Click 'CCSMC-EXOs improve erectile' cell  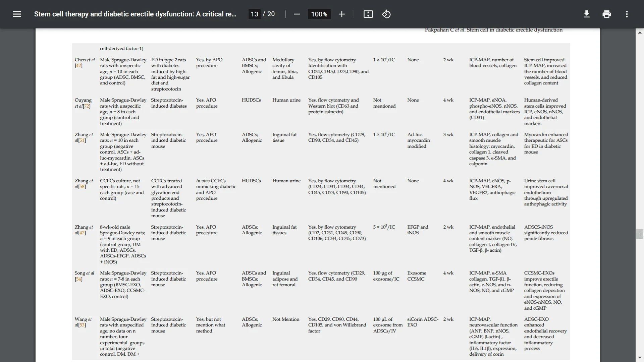coord(544,291)
